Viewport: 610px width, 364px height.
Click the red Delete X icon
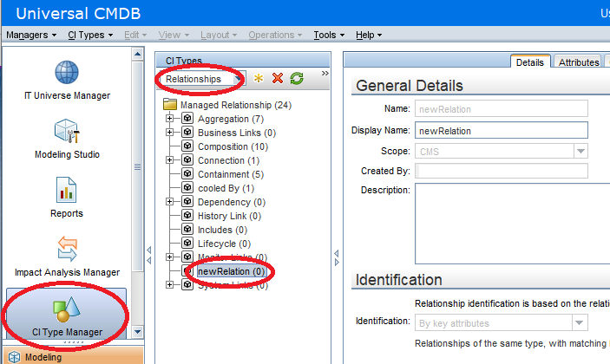pyautogui.click(x=278, y=78)
